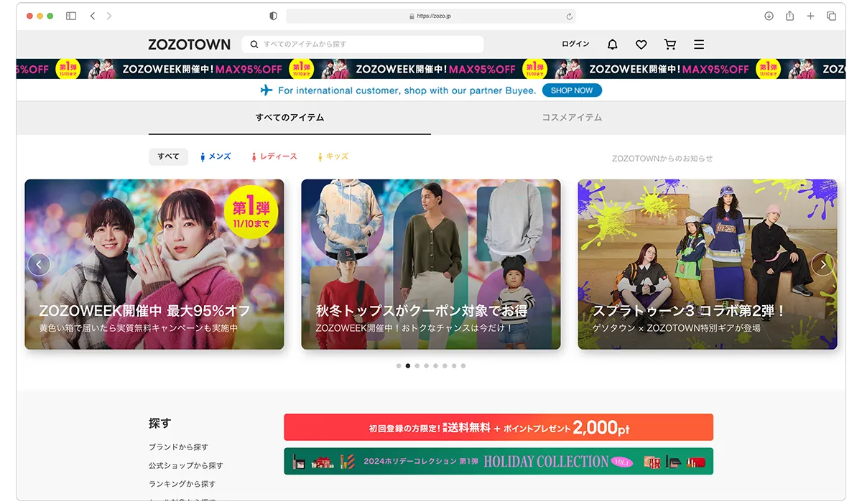Open the Safari share sheet icon

pos(790,16)
